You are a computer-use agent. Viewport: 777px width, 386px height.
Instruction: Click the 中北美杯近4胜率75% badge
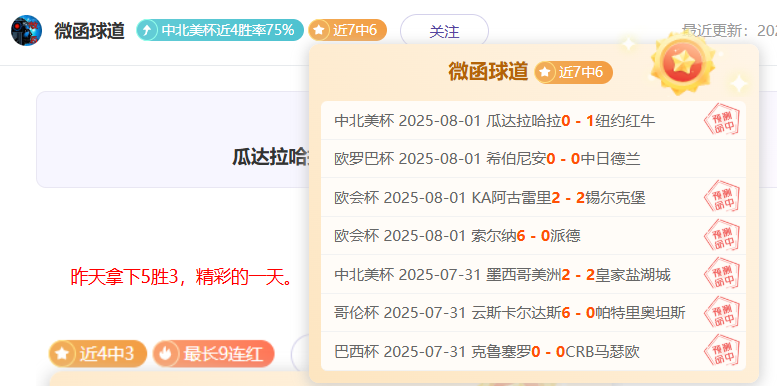(x=220, y=30)
